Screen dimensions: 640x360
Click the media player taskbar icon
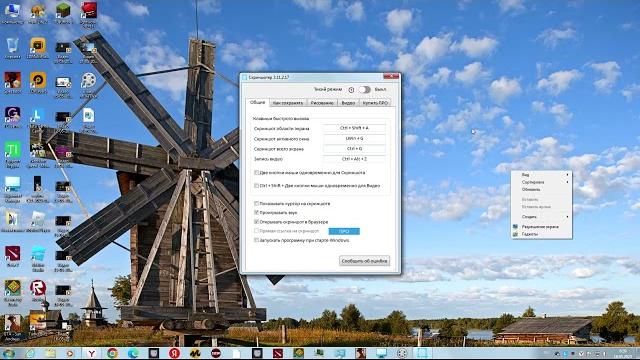pos(71,353)
